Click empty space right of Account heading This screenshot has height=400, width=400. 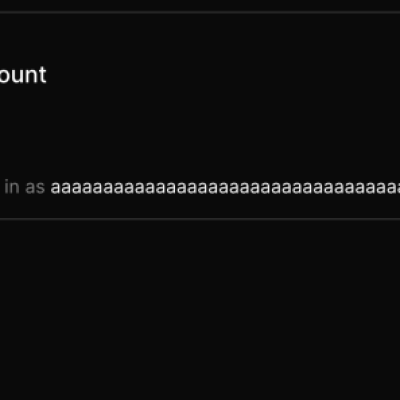pyautogui.click(x=223, y=75)
